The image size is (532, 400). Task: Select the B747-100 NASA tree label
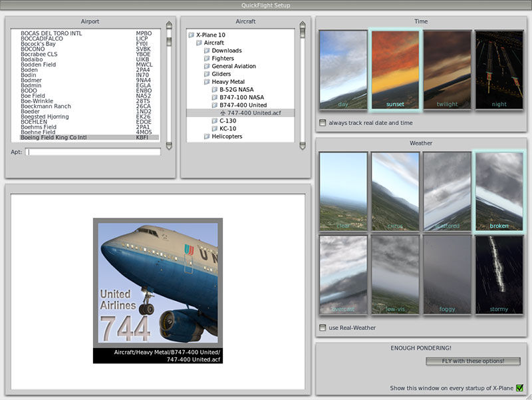[241, 97]
